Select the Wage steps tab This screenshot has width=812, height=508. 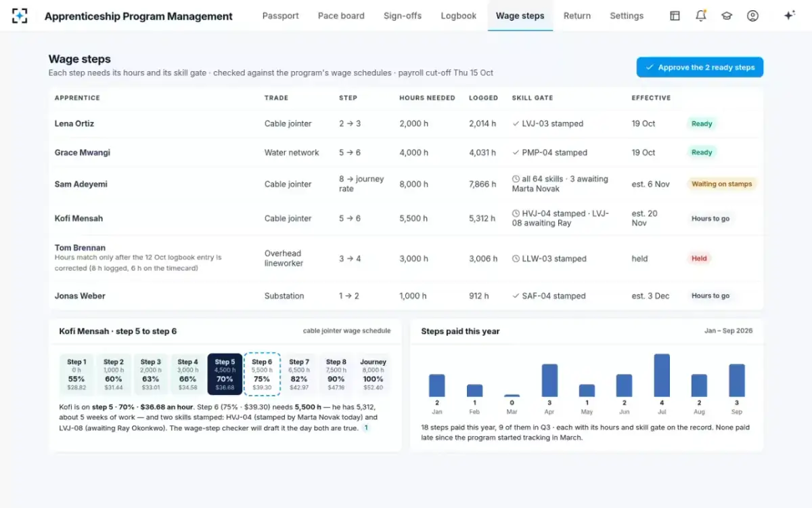coord(520,16)
